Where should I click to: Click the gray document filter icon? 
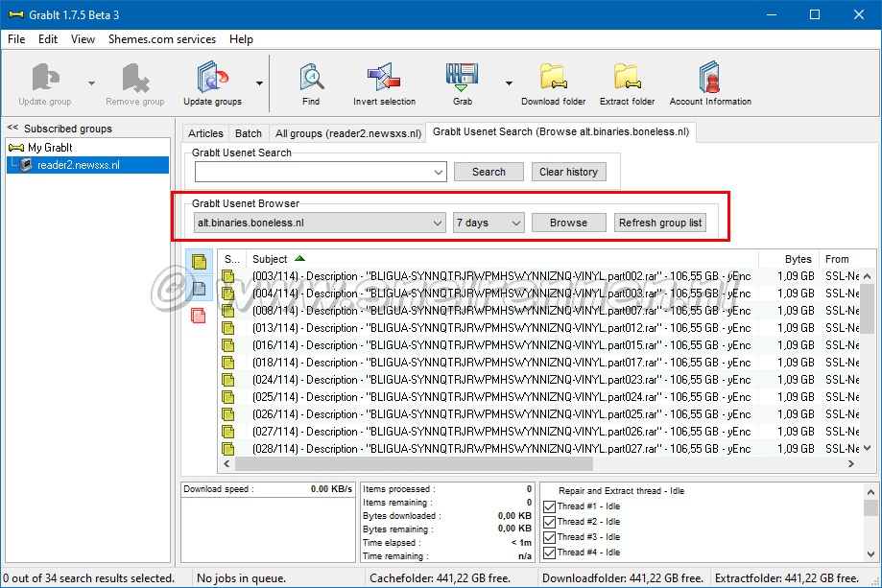coord(199,289)
